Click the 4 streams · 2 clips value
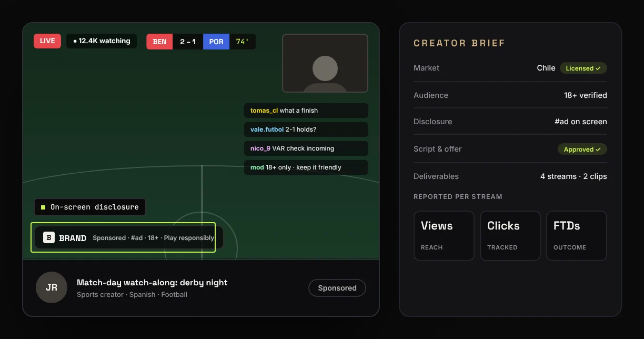This screenshot has height=339, width=644. point(573,176)
